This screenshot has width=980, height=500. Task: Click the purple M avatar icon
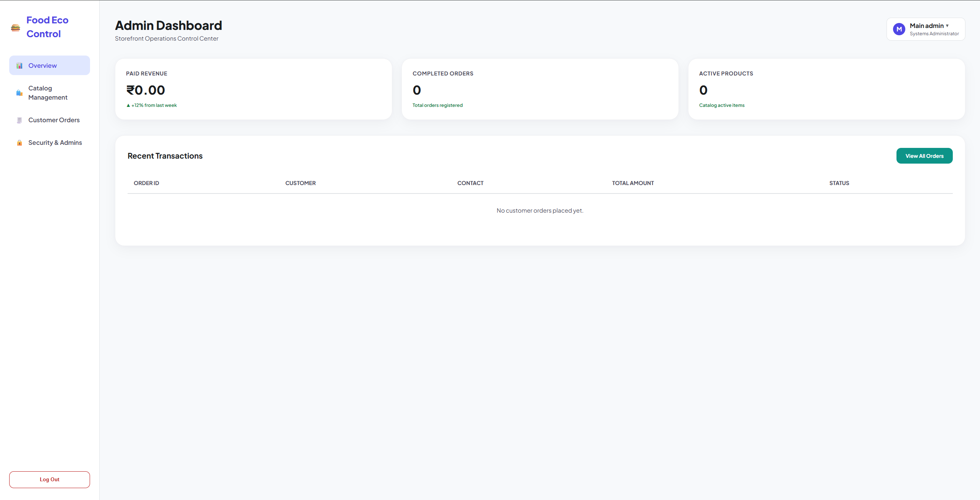pos(899,29)
